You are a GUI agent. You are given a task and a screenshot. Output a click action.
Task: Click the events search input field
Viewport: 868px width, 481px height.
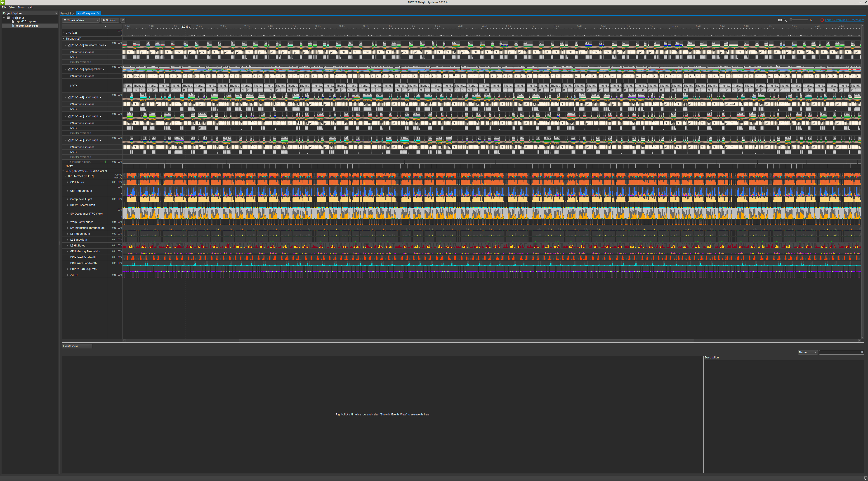click(839, 352)
